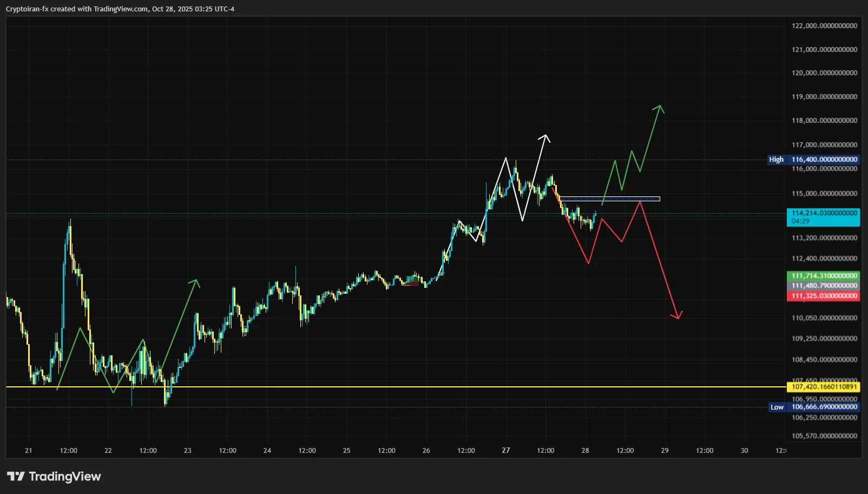Screen dimensions: 868x494
Task: Click the 30 date on time axis
Action: (744, 451)
